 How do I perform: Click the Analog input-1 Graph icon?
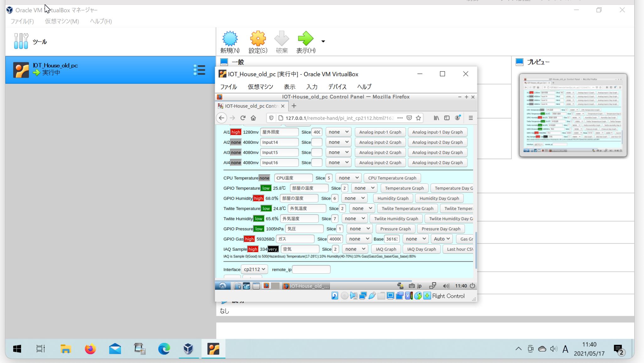[380, 131]
